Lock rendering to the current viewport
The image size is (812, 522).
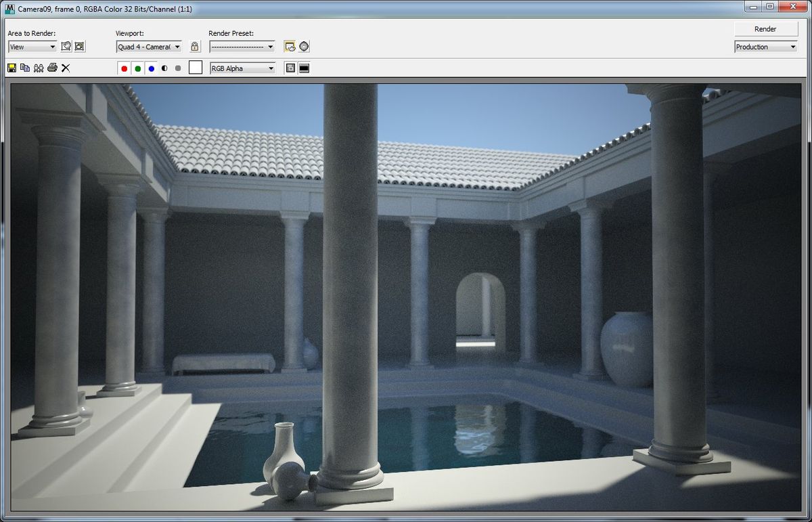(194, 46)
